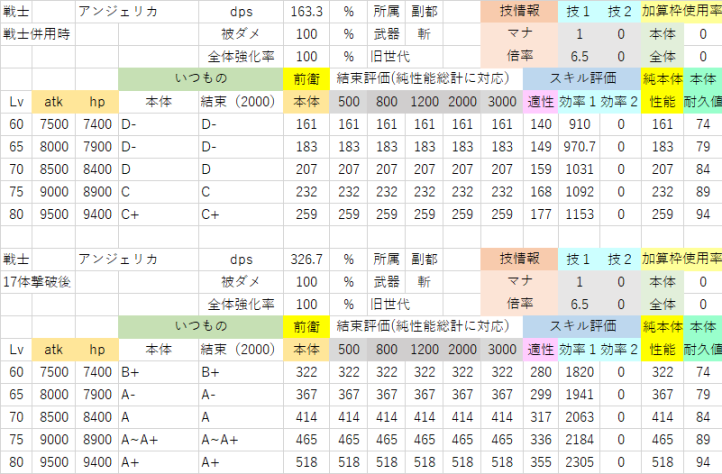Select 適性 value 317
The width and height of the screenshot is (722, 474).
541,417
